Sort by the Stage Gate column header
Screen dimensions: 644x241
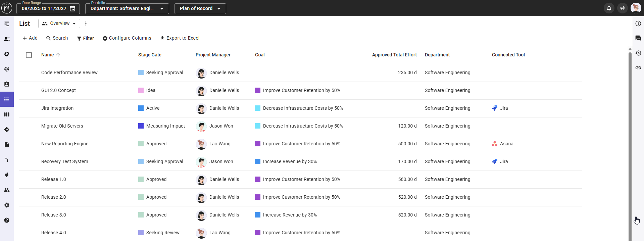[150, 55]
